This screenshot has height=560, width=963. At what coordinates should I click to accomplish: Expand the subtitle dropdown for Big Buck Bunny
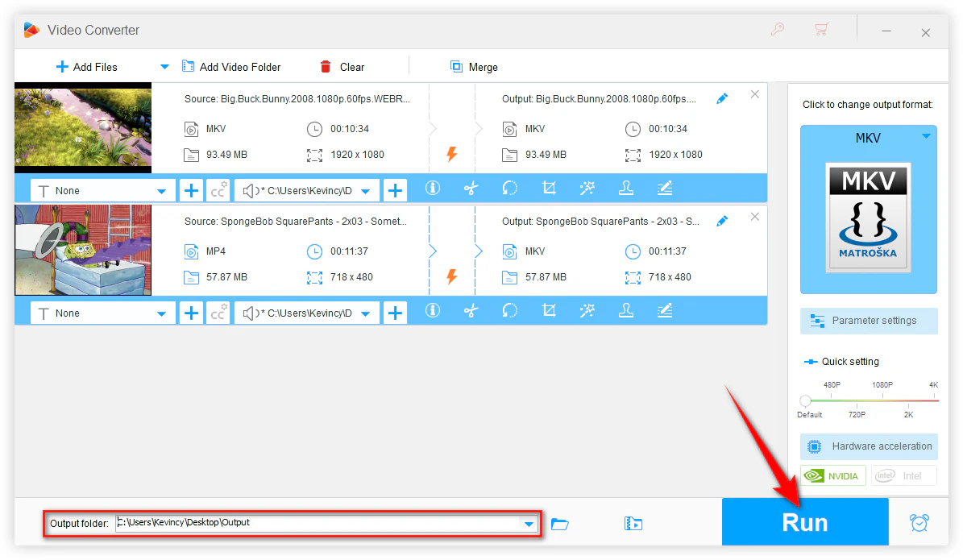162,191
